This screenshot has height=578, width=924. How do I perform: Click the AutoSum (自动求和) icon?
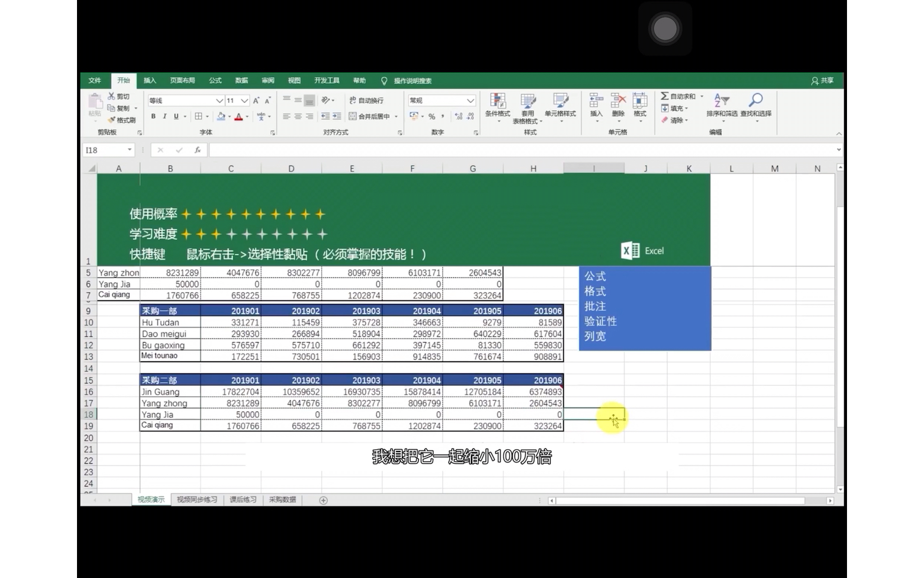[664, 96]
